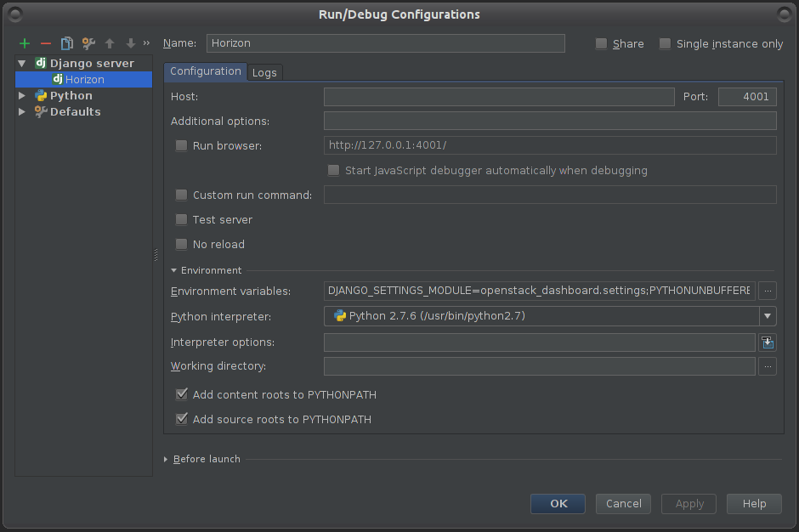Browse for environment variables
The width and height of the screenshot is (799, 532).
point(768,291)
